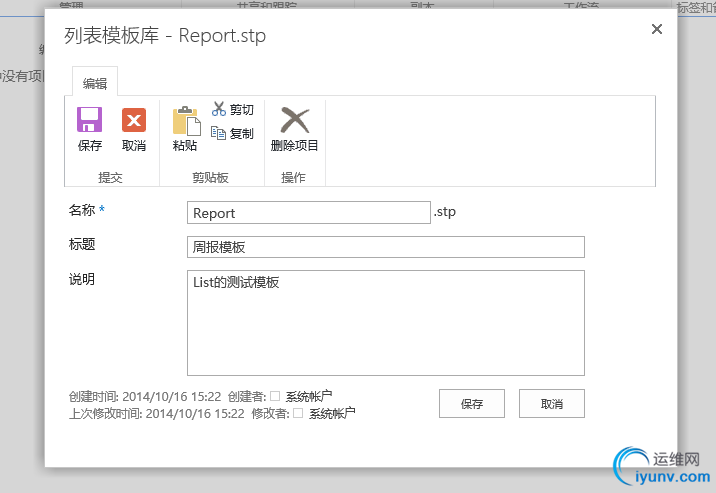Click the 上次修改时间 2014/10/16 15:22 text
The height and width of the screenshot is (493, 716).
click(157, 414)
